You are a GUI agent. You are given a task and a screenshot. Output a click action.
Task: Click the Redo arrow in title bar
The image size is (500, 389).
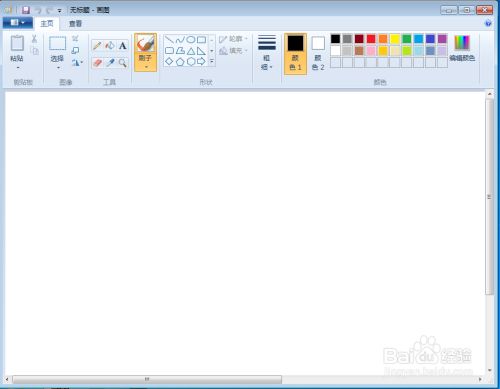tap(49, 10)
